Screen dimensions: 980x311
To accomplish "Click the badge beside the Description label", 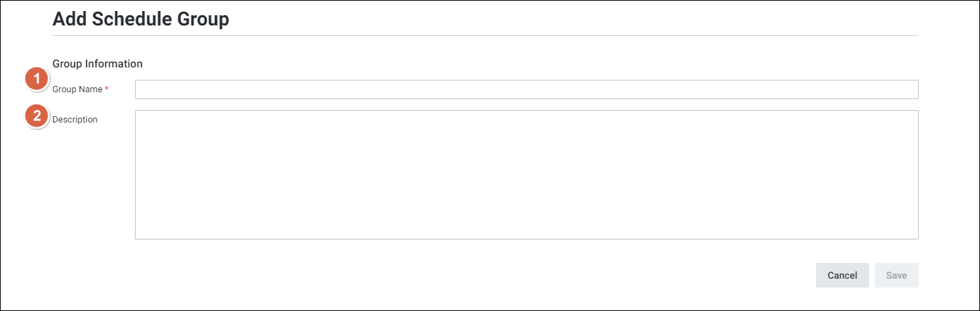I will 37,116.
